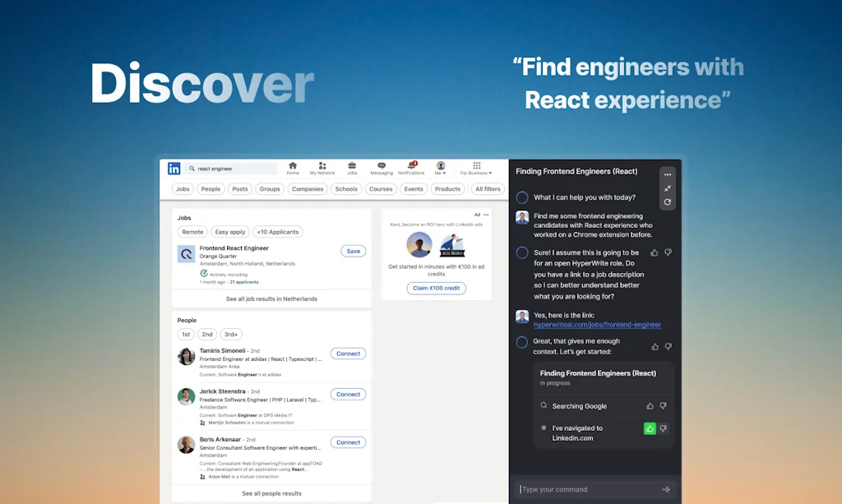This screenshot has height=504, width=842.
Task: Switch to the People tab
Action: click(210, 188)
